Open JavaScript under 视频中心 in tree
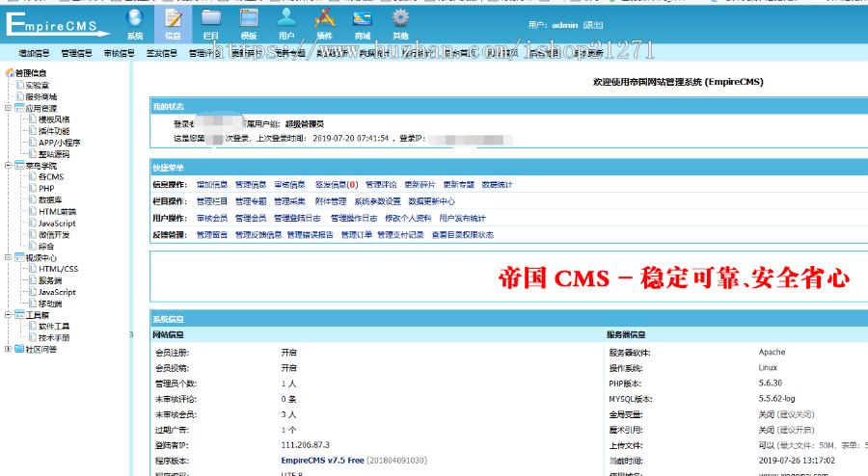The width and height of the screenshot is (868, 476). coord(57,292)
